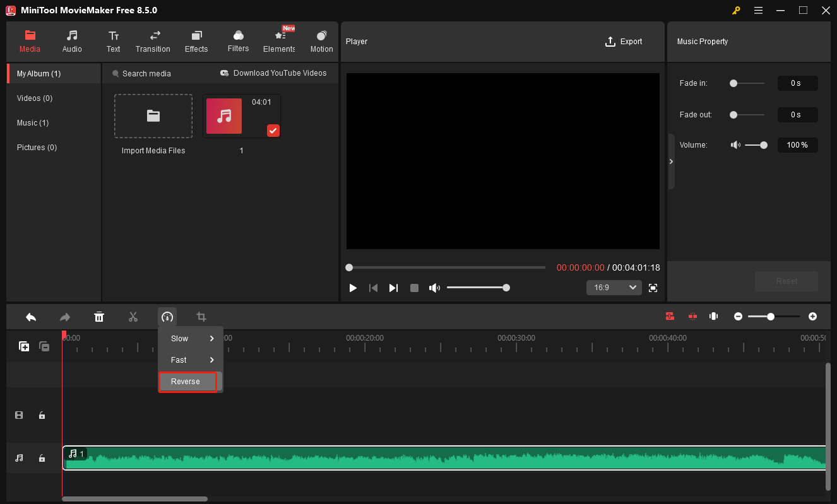Viewport: 837px width, 504px height.
Task: Open the Crop tool
Action: click(x=201, y=317)
